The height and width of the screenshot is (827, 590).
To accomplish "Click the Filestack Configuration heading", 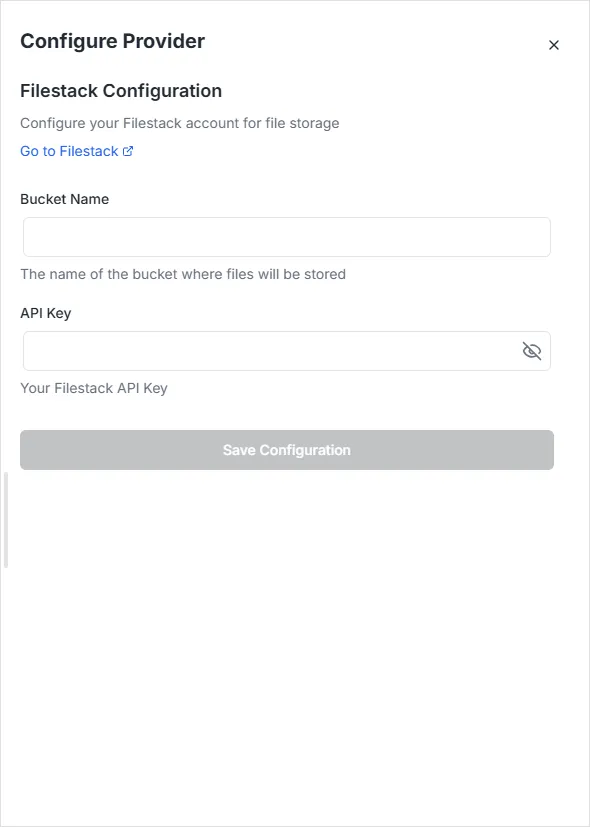I will (x=120, y=90).
